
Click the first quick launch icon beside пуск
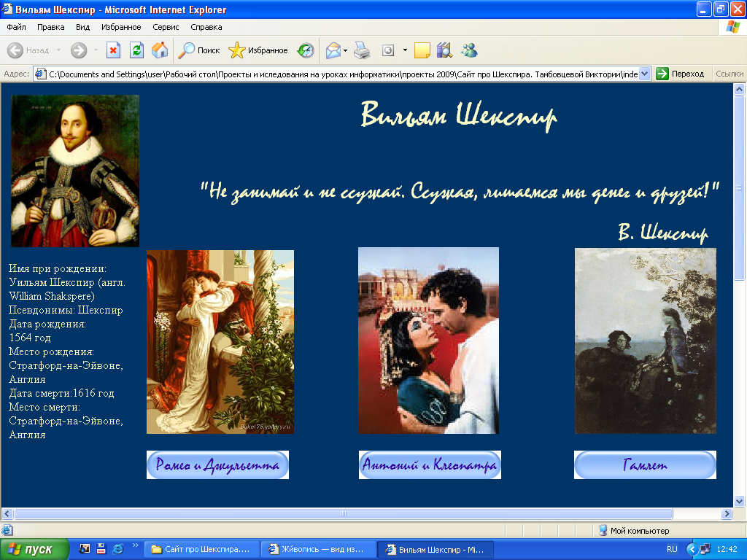click(85, 549)
